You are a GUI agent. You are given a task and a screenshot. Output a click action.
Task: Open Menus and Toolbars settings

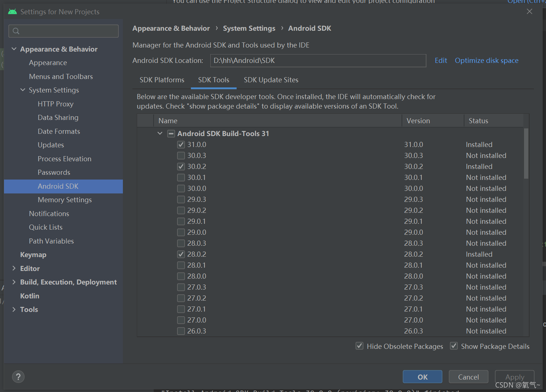[61, 76]
